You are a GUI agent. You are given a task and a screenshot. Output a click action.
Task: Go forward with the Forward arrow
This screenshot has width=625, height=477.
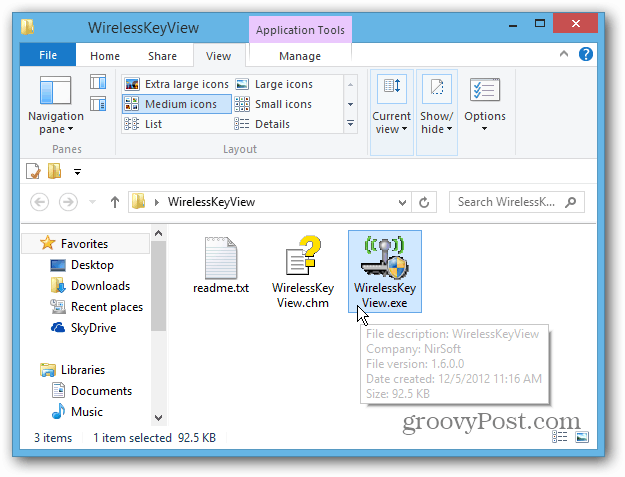[x=68, y=202]
